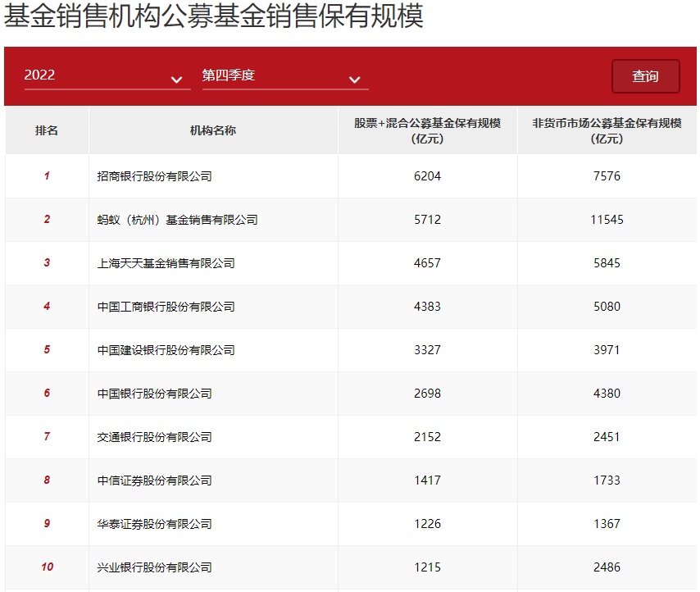Click the value 2451 for 交通银行

point(607,437)
